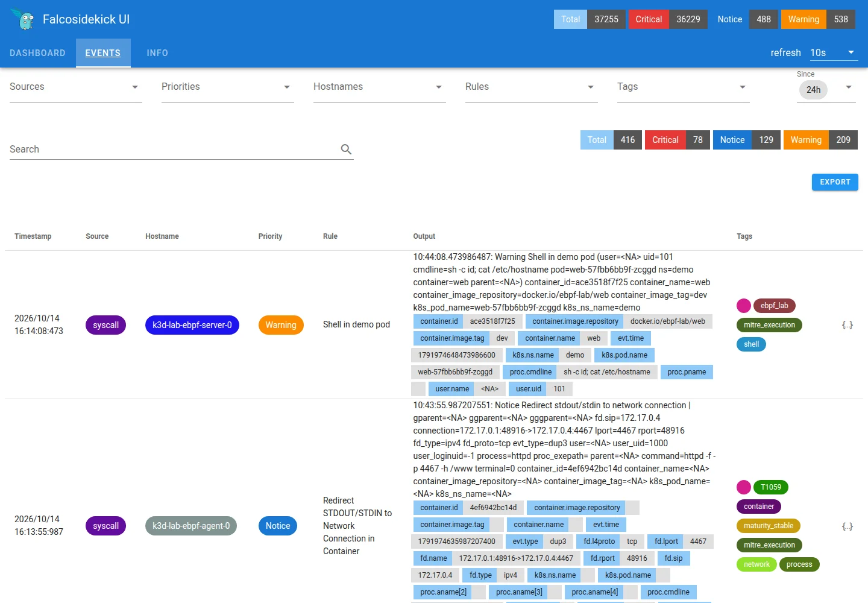Screen dimensions: 868x603
Task: Click the blue Notice priority chip in the event row
Action: (x=278, y=526)
